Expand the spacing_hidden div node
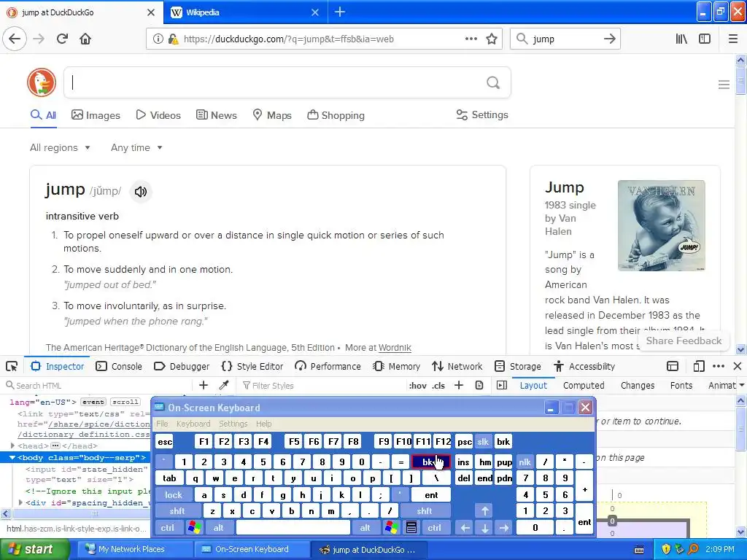This screenshot has height=560, width=747. pyautogui.click(x=20, y=502)
